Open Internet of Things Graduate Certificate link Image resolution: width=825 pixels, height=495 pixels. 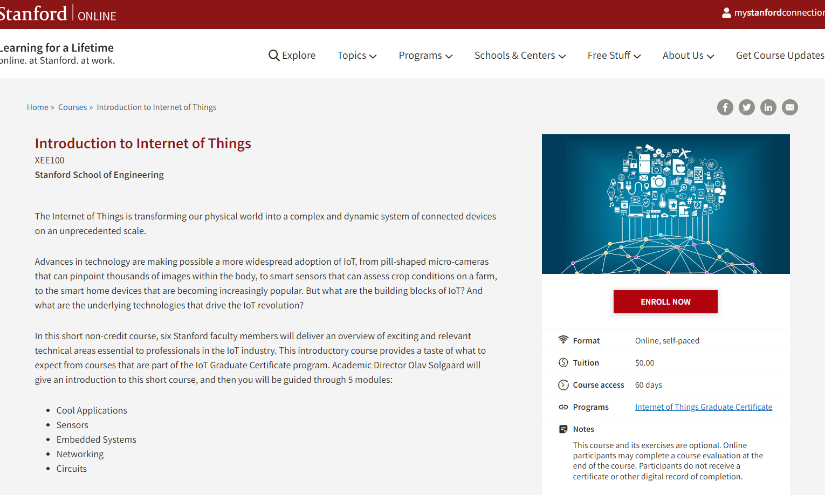tap(703, 407)
